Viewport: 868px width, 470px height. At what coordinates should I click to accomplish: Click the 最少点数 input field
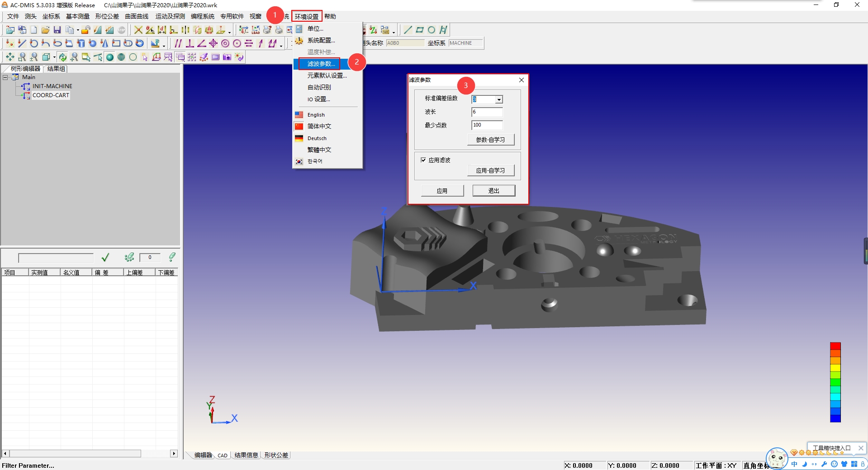point(487,125)
